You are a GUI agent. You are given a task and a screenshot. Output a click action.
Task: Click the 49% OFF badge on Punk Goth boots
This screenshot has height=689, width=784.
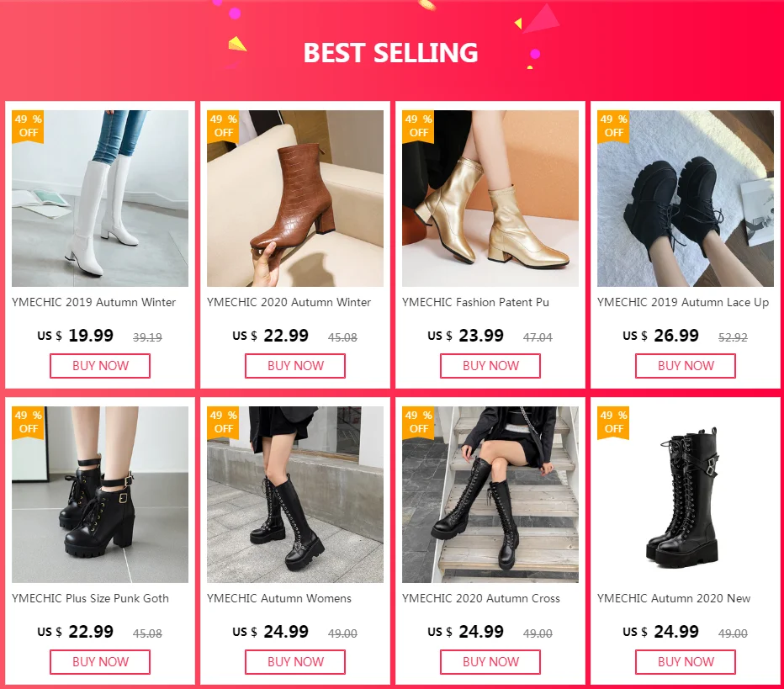[x=28, y=422]
